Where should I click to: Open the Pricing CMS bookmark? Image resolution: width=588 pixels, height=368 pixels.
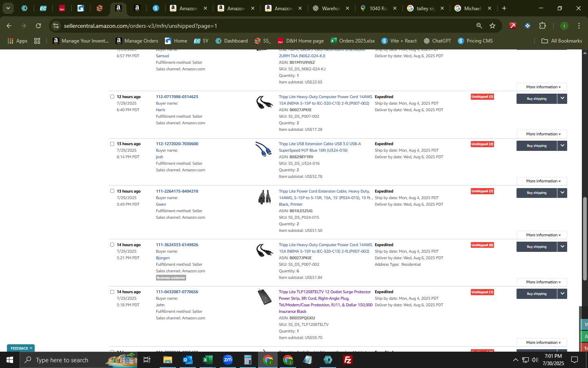pos(475,41)
